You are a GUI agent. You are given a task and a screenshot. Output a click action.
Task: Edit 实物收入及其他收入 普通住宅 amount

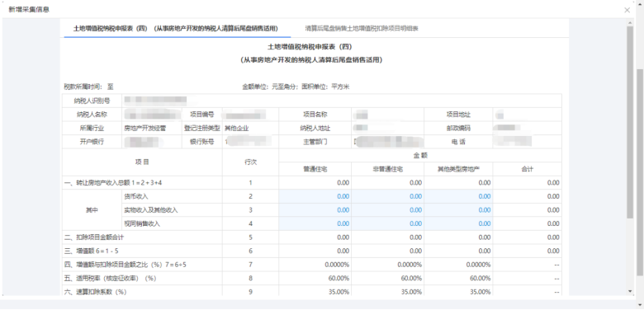[315, 210]
